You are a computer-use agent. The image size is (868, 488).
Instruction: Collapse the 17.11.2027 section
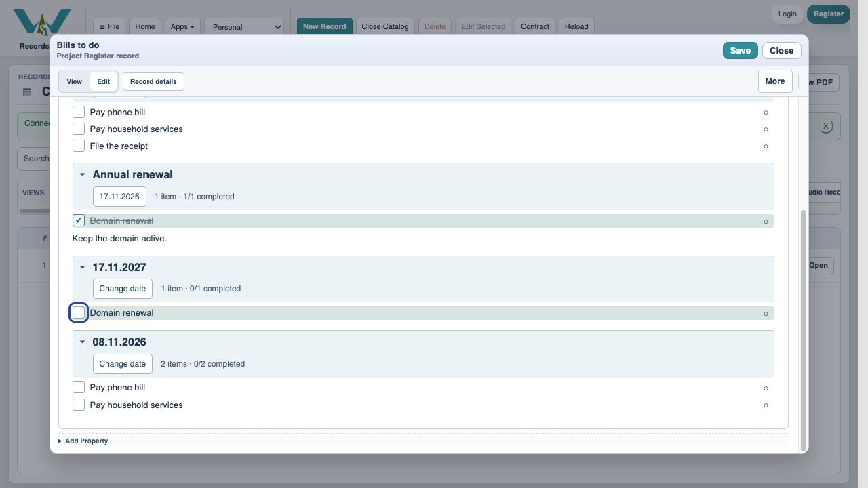(82, 267)
